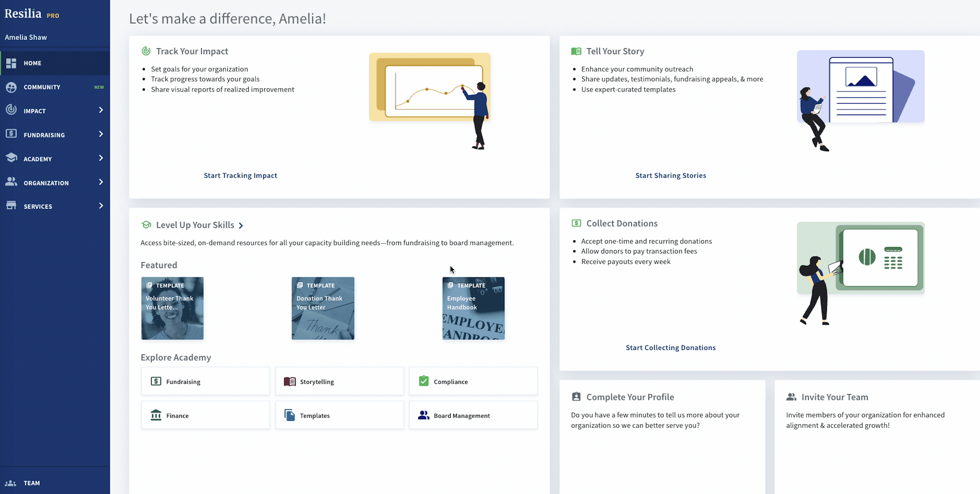The image size is (980, 494).
Task: Click the Storytelling book icon
Action: tap(290, 381)
